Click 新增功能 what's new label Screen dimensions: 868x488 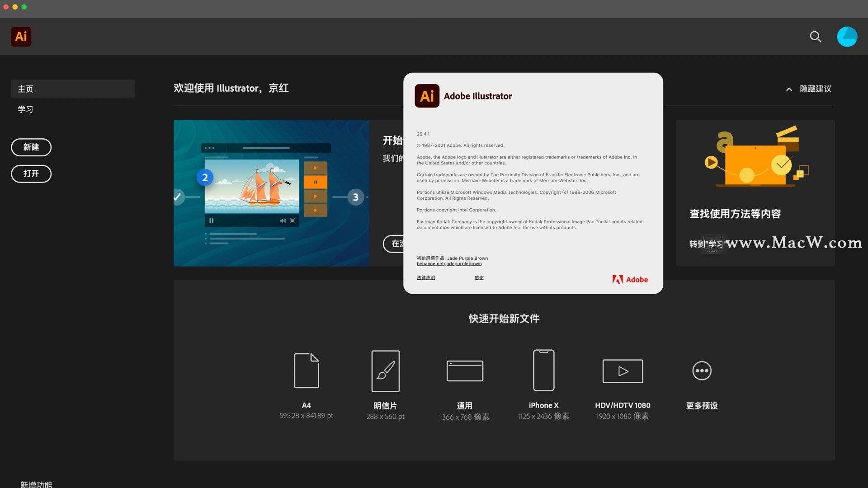[x=36, y=484]
